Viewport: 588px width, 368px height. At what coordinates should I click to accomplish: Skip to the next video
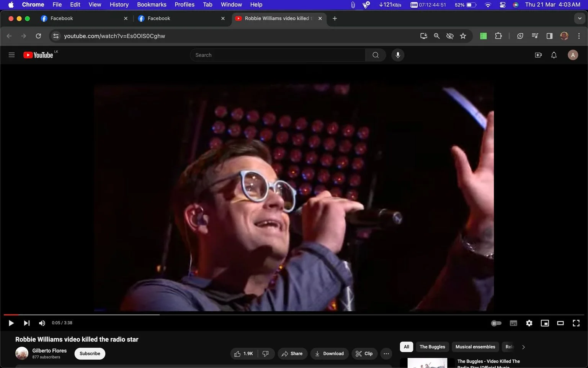pyautogui.click(x=26, y=323)
